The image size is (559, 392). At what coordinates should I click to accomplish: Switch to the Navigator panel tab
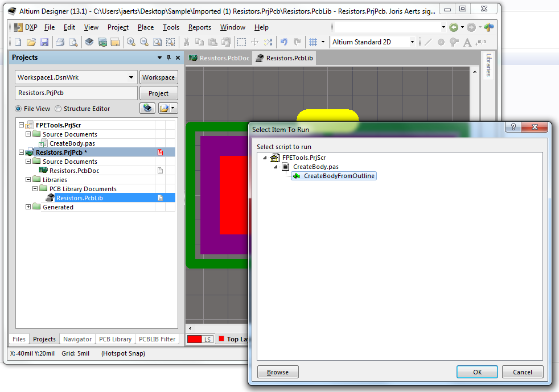(77, 339)
